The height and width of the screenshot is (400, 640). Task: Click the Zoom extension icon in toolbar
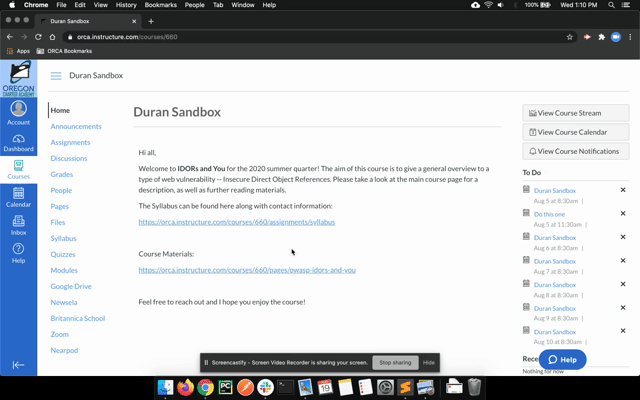[x=616, y=37]
